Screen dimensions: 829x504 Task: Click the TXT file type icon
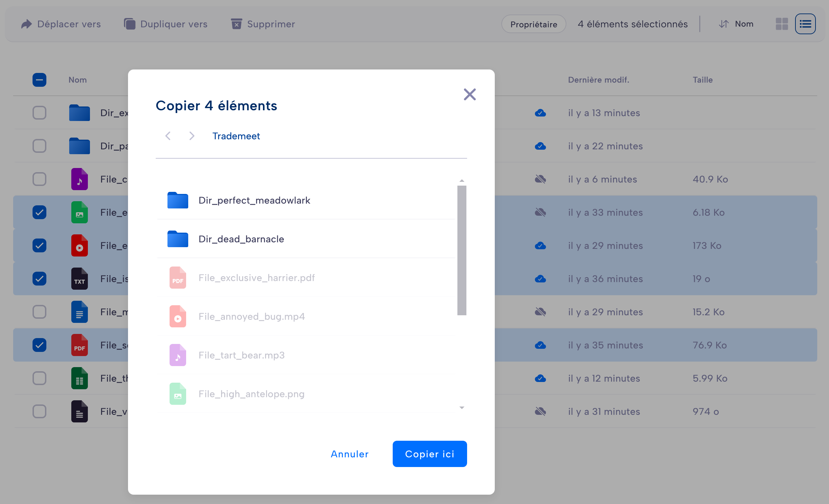(x=79, y=279)
